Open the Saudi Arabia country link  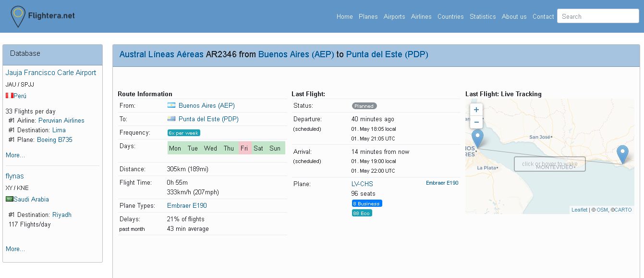[31, 199]
